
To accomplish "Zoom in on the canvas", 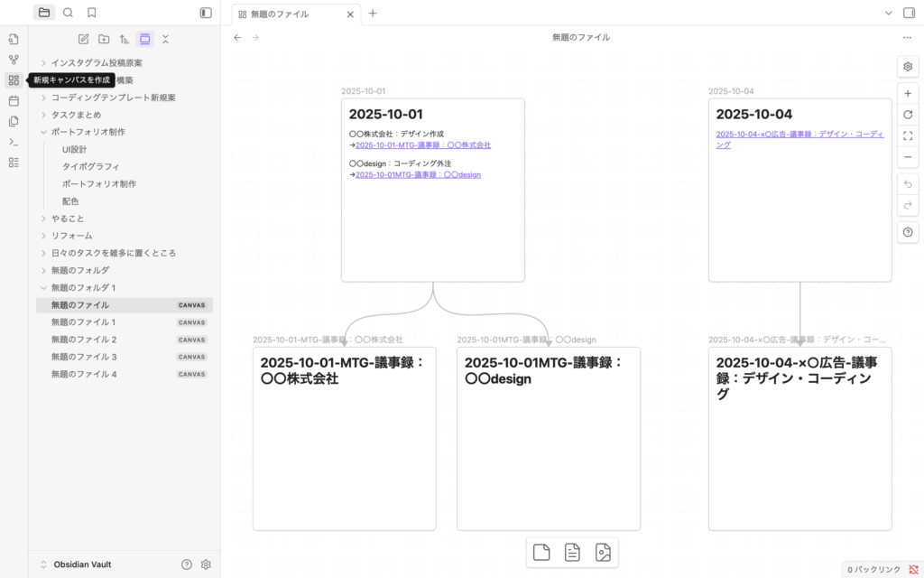I will point(908,94).
